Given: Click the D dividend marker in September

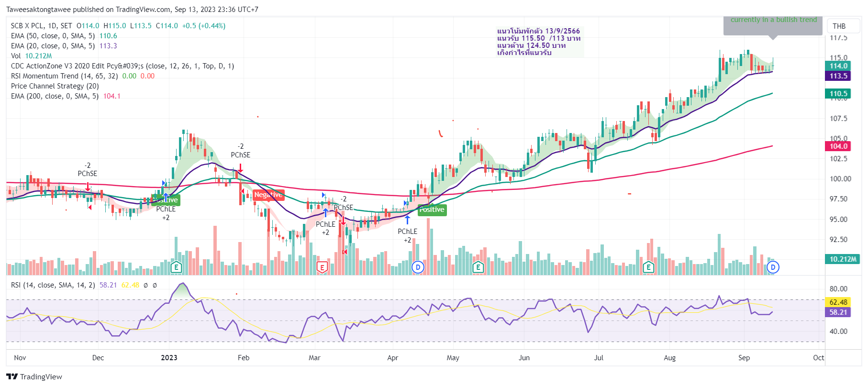Looking at the screenshot, I should (773, 267).
